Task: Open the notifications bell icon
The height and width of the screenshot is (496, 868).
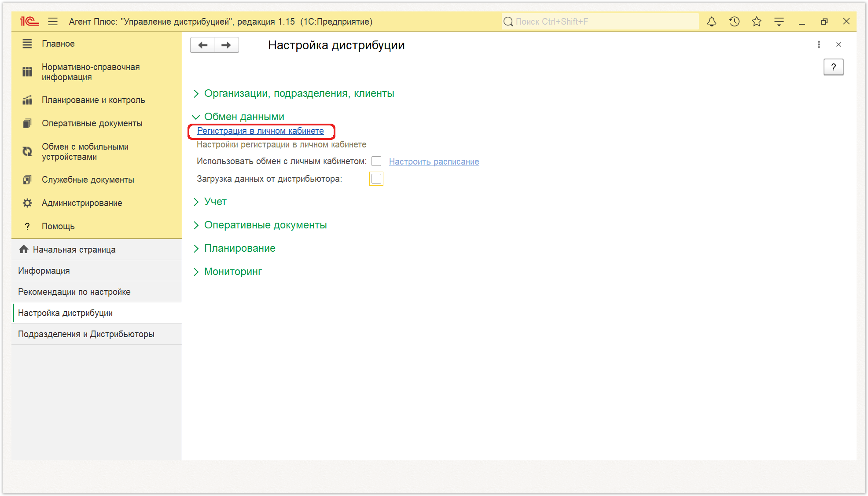Action: pos(711,22)
